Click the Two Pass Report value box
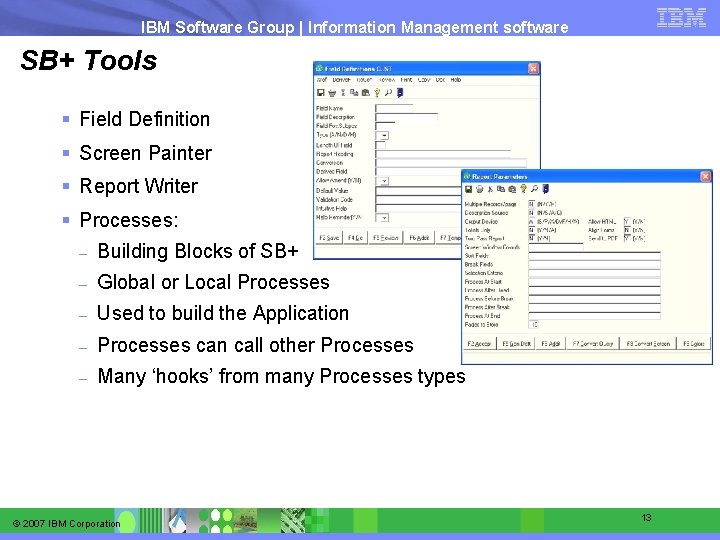 [x=532, y=238]
